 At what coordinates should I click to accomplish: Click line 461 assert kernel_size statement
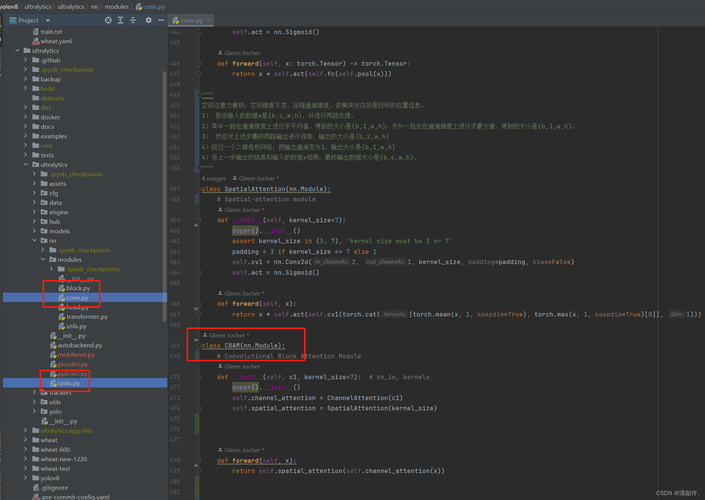[342, 241]
